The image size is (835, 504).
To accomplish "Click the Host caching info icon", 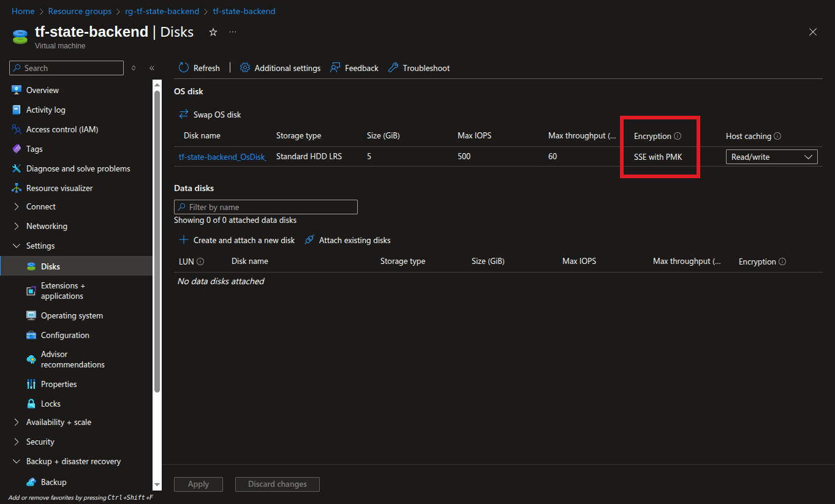I will [x=777, y=136].
